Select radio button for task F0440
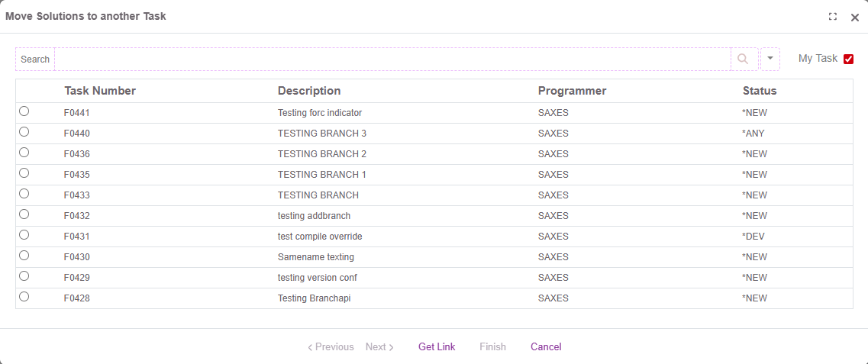Image resolution: width=868 pixels, height=364 pixels. click(24, 132)
